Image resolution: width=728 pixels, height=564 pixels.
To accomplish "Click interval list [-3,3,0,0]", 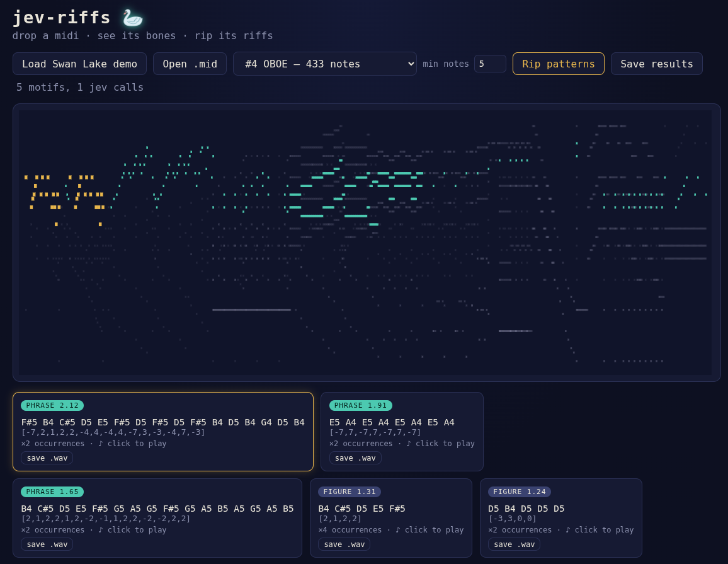I will pyautogui.click(x=512, y=519).
